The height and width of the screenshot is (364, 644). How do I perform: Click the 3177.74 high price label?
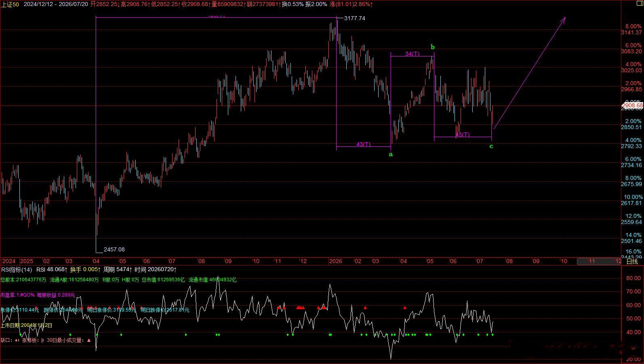355,18
